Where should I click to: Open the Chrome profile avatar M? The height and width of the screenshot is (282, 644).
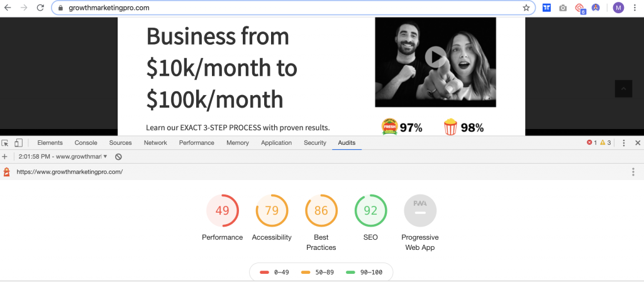(618, 8)
